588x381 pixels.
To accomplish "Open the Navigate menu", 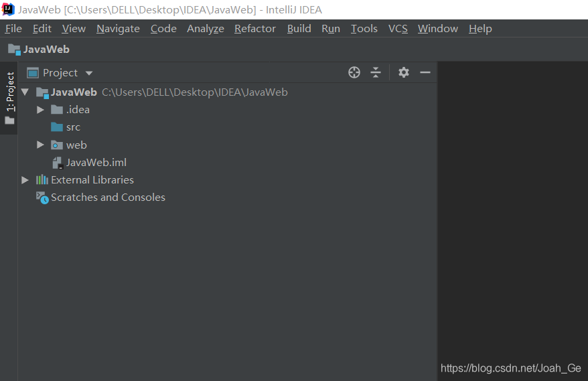I will [118, 29].
